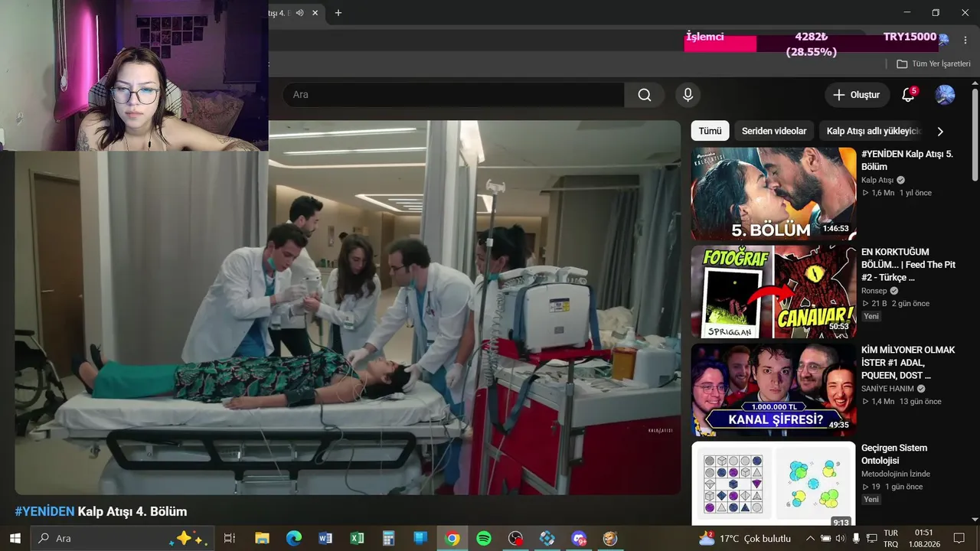Close the Kalp Atışı browser tab
980x551 pixels.
point(315,13)
